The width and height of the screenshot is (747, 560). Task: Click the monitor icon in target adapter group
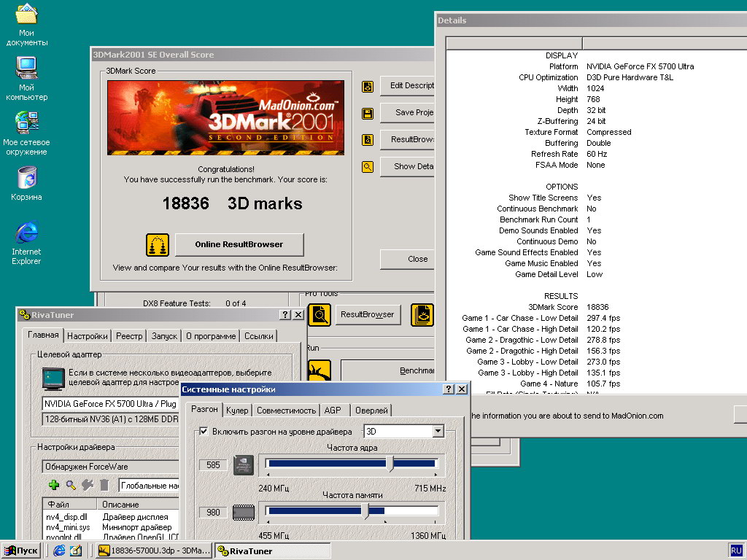coord(53,379)
